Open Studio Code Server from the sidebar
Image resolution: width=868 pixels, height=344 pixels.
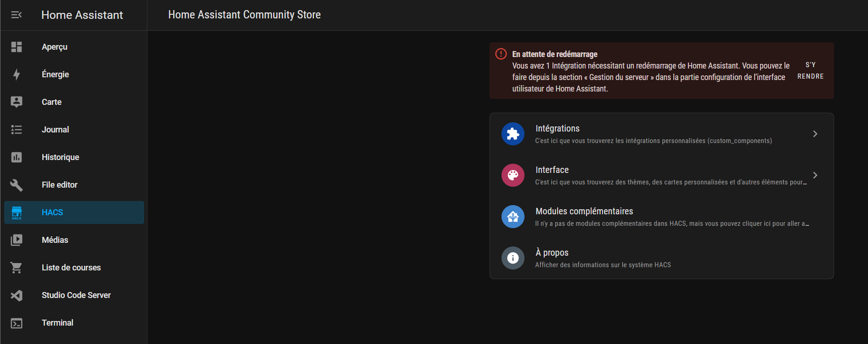pos(74,295)
